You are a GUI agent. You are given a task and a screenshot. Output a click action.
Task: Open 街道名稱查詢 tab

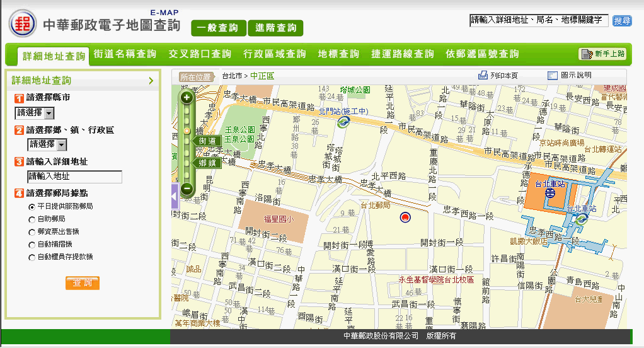coord(125,54)
